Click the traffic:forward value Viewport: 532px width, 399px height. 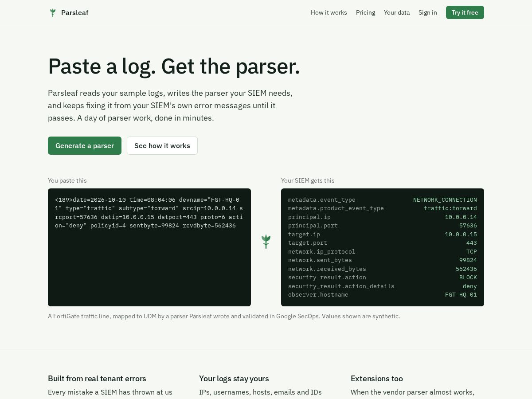click(450, 208)
